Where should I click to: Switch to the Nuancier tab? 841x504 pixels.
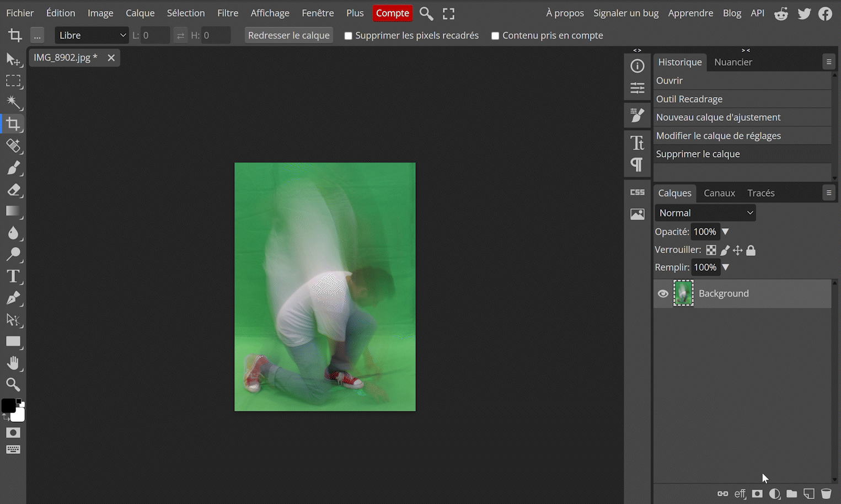pos(733,62)
